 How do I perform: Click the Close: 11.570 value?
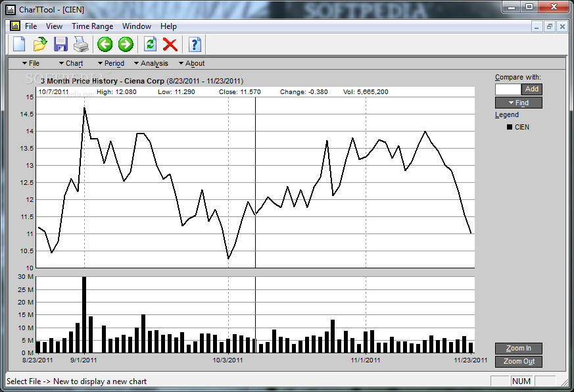[x=240, y=92]
